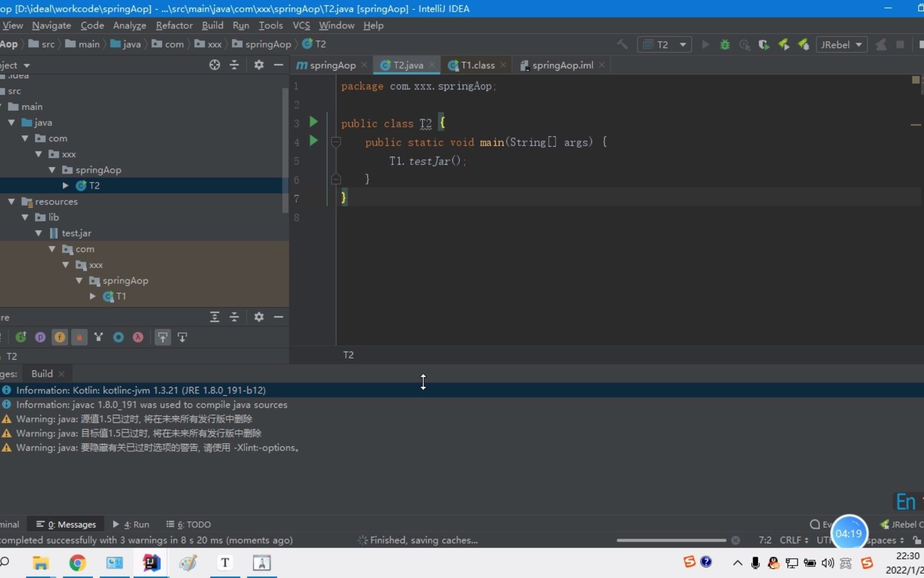Click the 7:2 cursor position indicator
924x578 pixels.
[765, 540]
